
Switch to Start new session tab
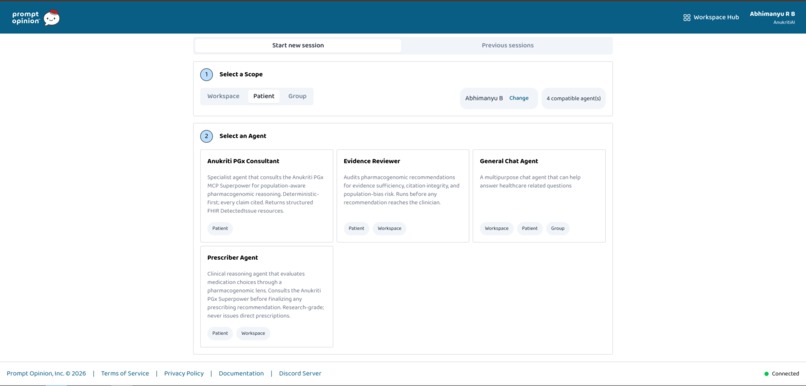(x=298, y=45)
